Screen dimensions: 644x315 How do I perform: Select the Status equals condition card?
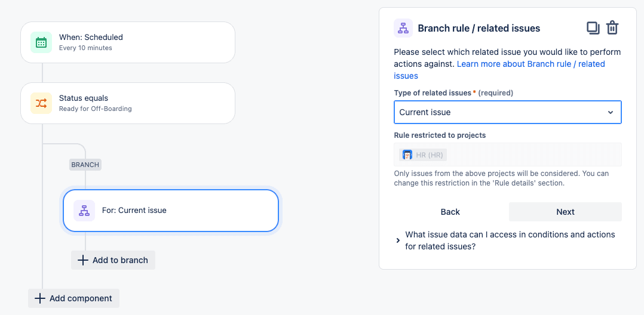[128, 103]
